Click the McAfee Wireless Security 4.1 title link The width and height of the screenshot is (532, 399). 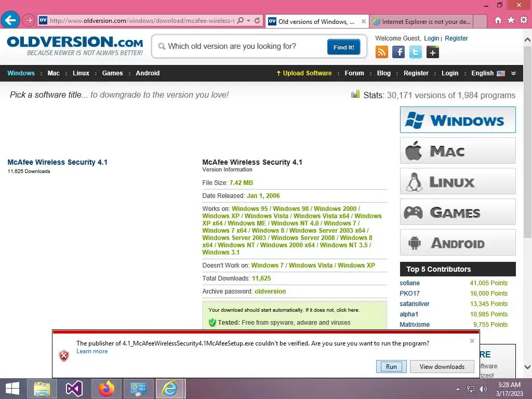57,162
